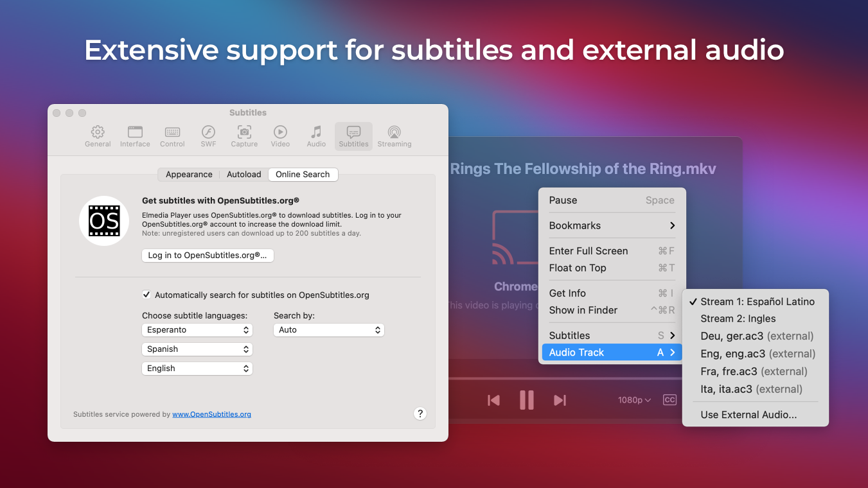Screen dimensions: 868x488
Task: Expand the Bookmarks submenu
Action: pos(612,225)
